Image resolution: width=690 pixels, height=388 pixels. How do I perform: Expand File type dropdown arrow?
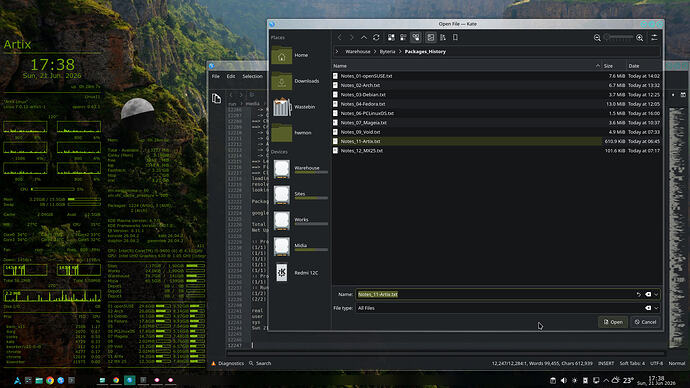click(x=656, y=308)
